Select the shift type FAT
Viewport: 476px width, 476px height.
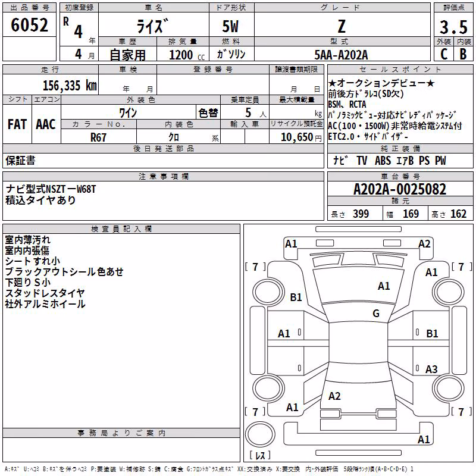[x=17, y=124]
